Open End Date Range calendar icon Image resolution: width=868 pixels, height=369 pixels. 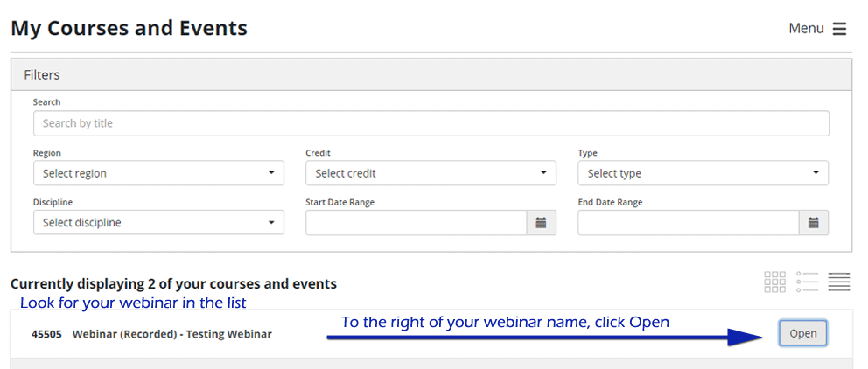coord(813,223)
